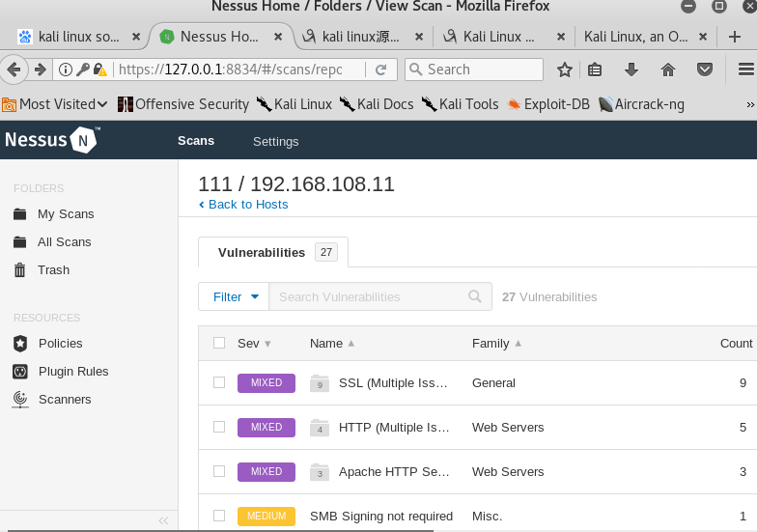This screenshot has height=532, width=757.
Task: Open Policies shield icon
Action: (19, 344)
